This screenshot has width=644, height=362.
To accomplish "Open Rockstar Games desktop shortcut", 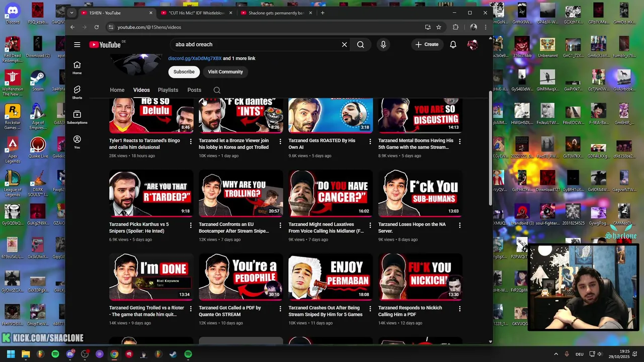I will (12, 117).
